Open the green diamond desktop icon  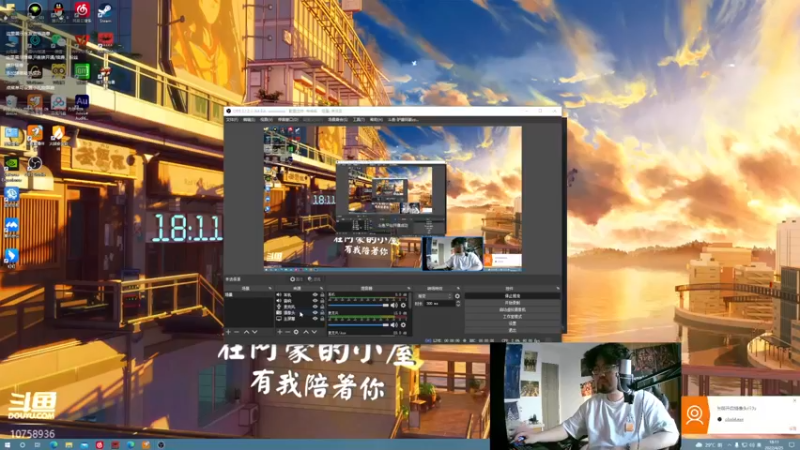coord(35,10)
